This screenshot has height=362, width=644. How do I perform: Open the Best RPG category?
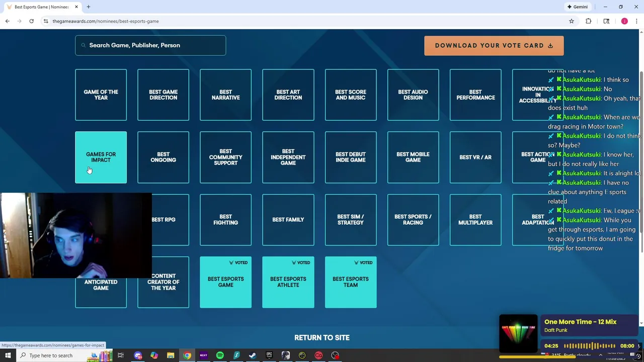click(170, 220)
